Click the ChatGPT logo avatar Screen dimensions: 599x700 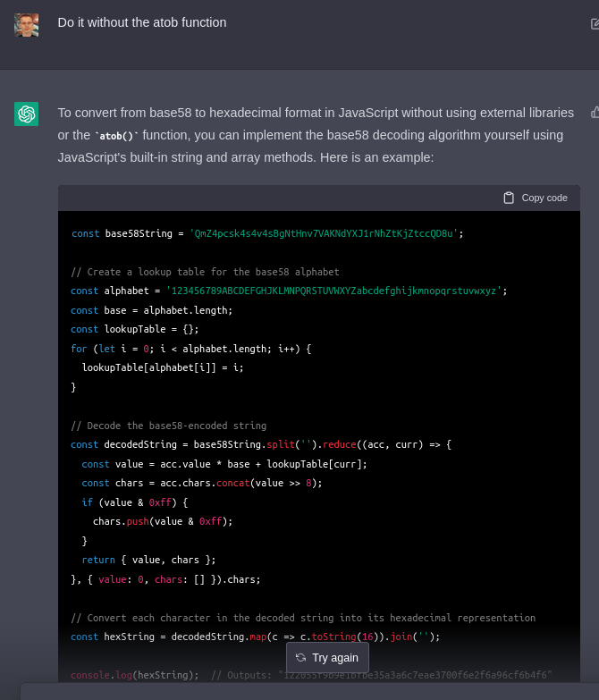pos(26,114)
